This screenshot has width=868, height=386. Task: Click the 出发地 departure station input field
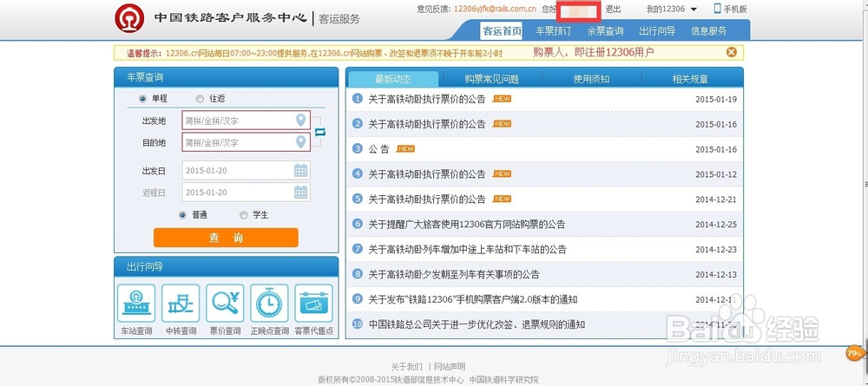(x=246, y=121)
